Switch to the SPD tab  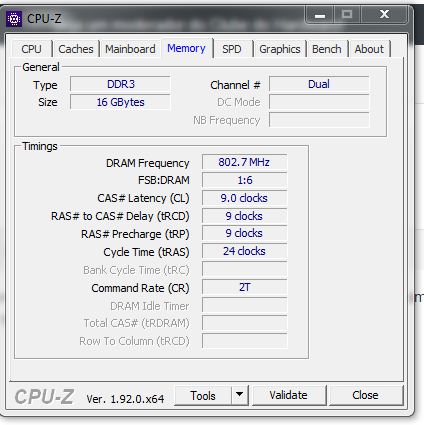pos(232,49)
